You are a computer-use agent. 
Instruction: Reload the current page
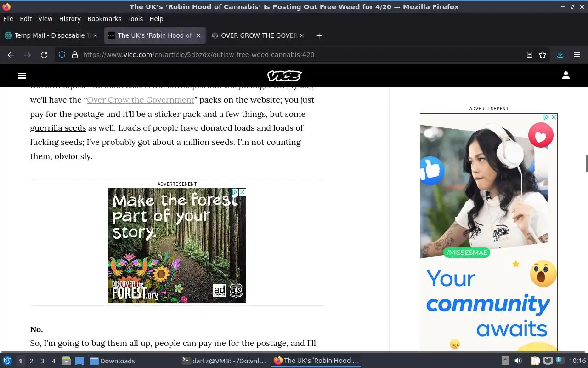click(x=44, y=55)
